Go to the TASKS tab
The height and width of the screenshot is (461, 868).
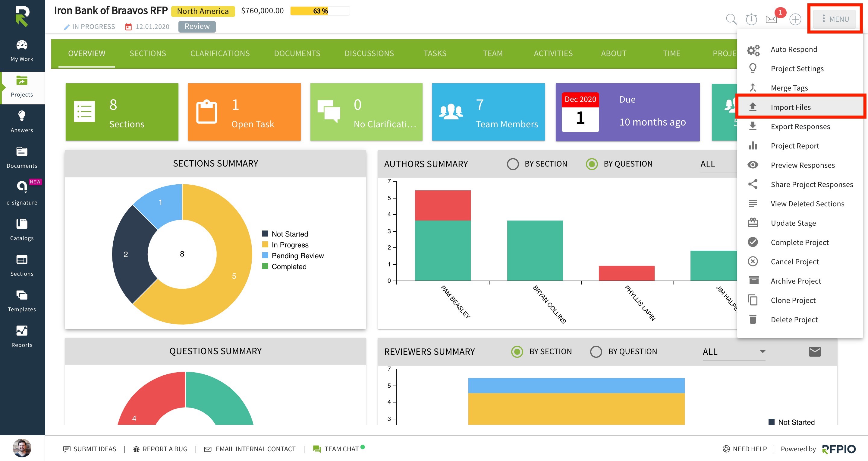coord(435,53)
